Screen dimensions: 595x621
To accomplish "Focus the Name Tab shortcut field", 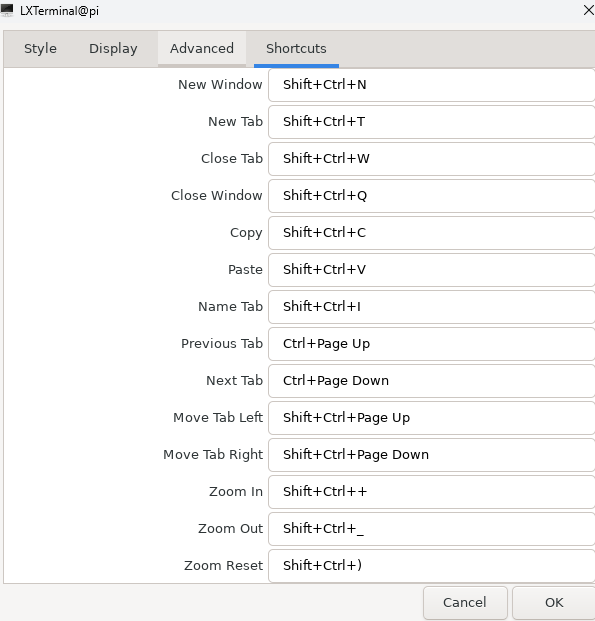I will (431, 307).
